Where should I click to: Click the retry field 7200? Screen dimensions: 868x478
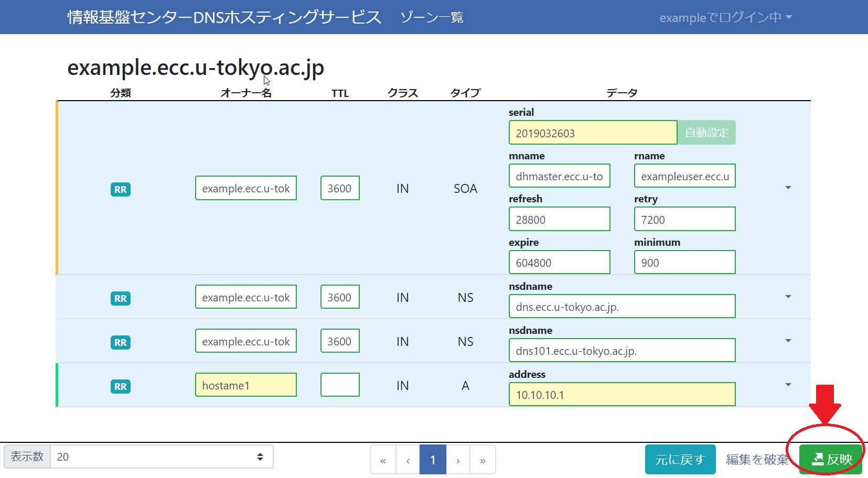click(685, 219)
